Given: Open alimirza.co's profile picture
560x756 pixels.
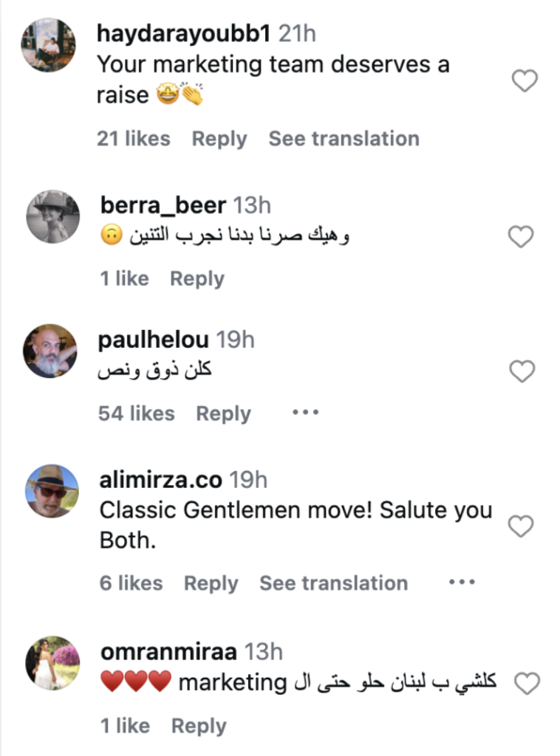Looking at the screenshot, I should click(x=52, y=491).
